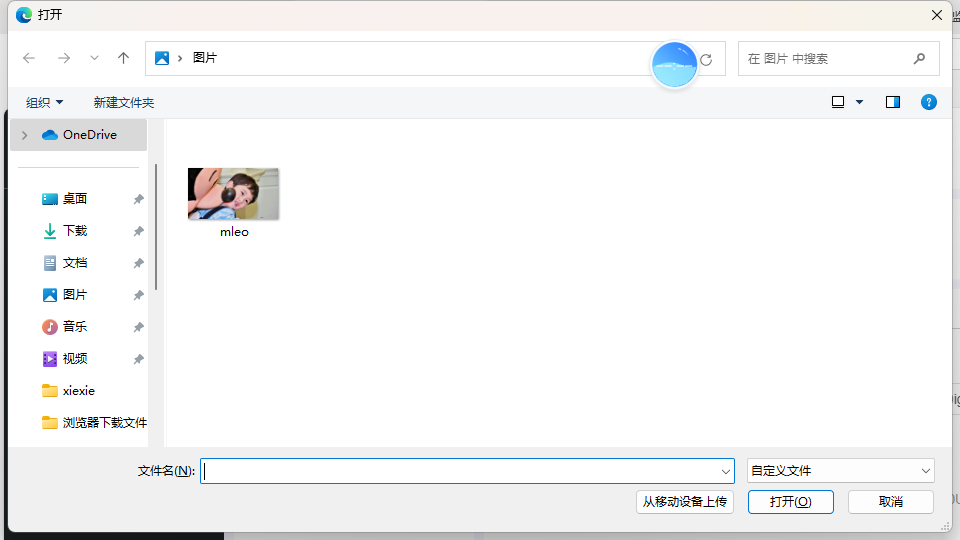The image size is (960, 540).
Task: Open the view options dropdown arrow
Action: [x=859, y=102]
